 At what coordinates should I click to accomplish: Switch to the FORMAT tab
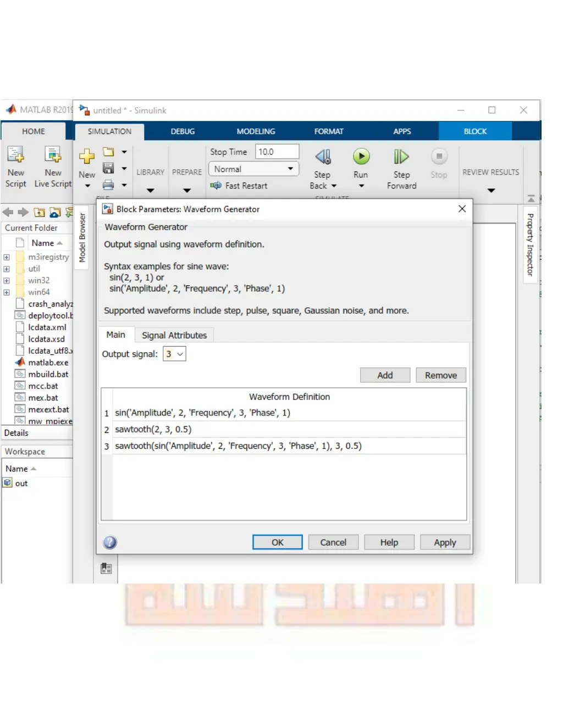(x=329, y=131)
